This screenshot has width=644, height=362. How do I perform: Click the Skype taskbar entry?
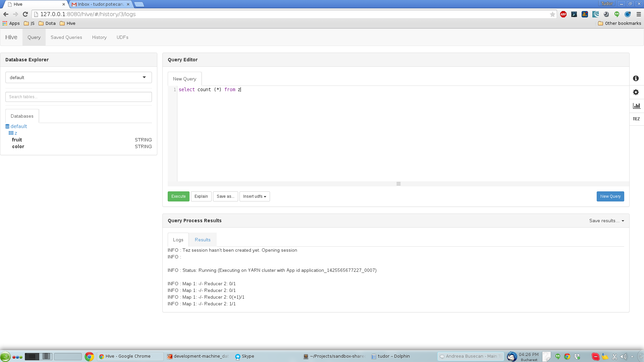(245, 356)
